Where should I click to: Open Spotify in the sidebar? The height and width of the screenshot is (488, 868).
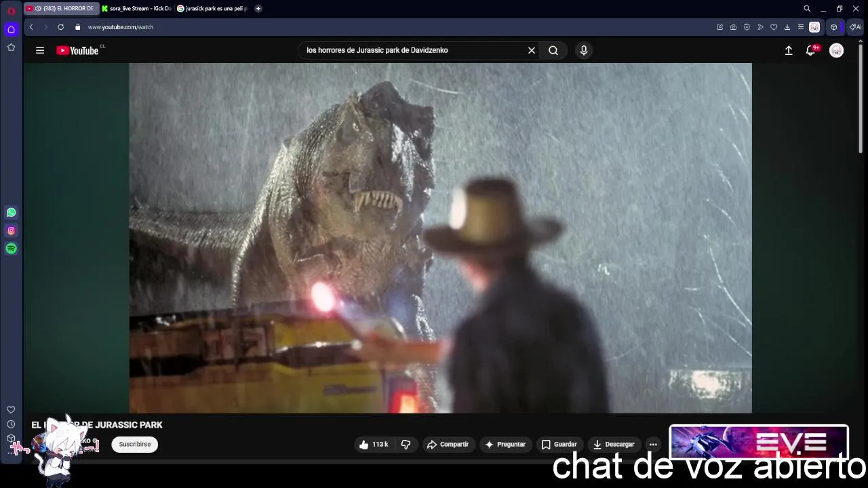click(x=11, y=249)
